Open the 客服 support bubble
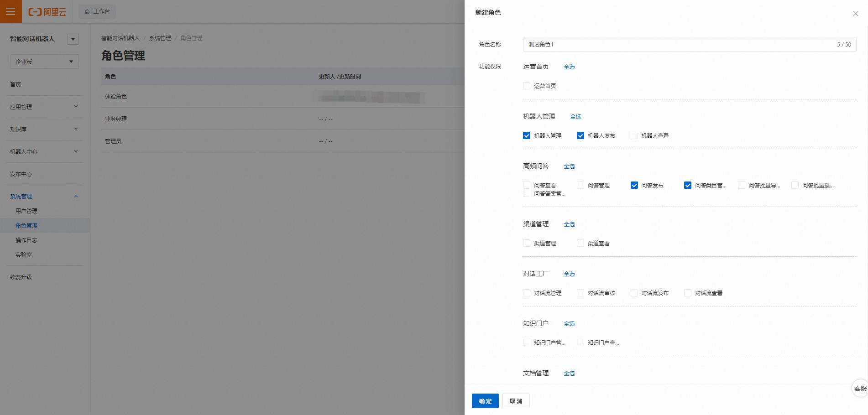The height and width of the screenshot is (415, 868). [x=860, y=389]
